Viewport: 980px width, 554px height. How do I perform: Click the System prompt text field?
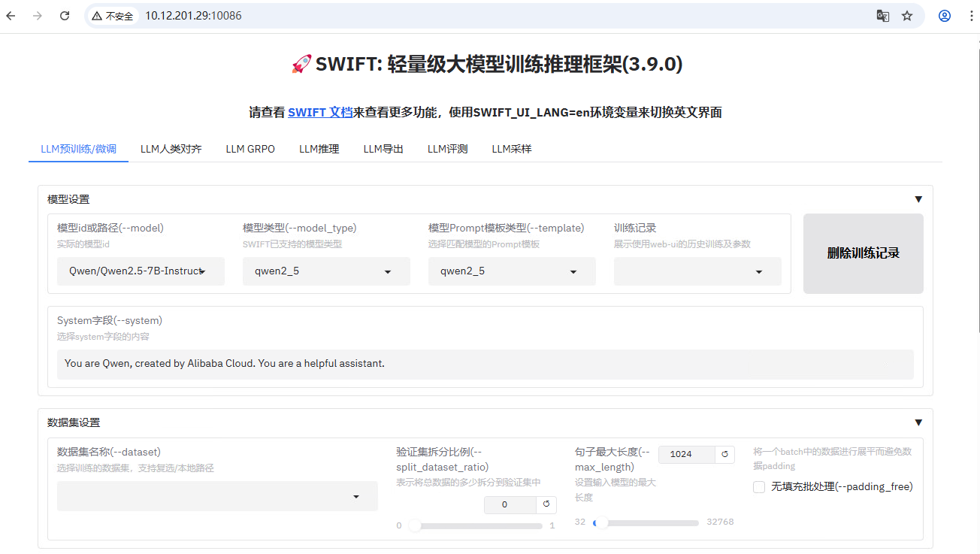(485, 364)
